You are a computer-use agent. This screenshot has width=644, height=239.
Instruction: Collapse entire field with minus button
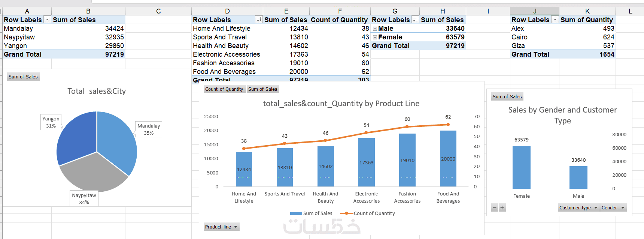pyautogui.click(x=495, y=207)
